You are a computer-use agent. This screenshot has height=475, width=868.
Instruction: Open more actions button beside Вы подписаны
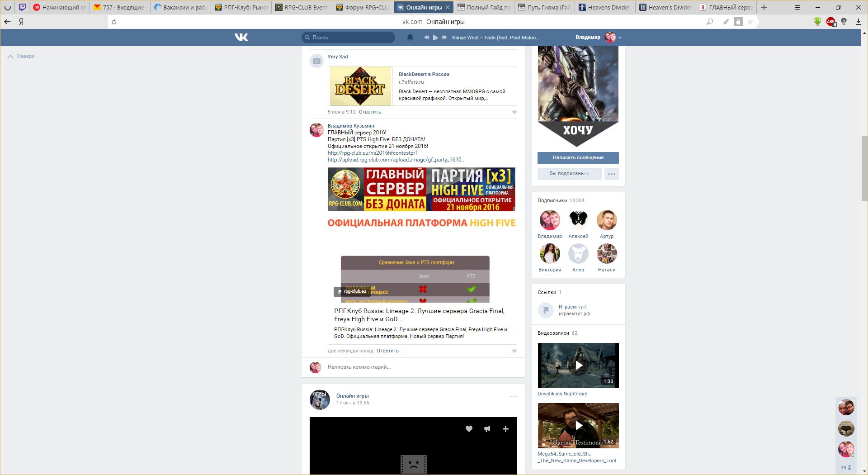coord(611,174)
